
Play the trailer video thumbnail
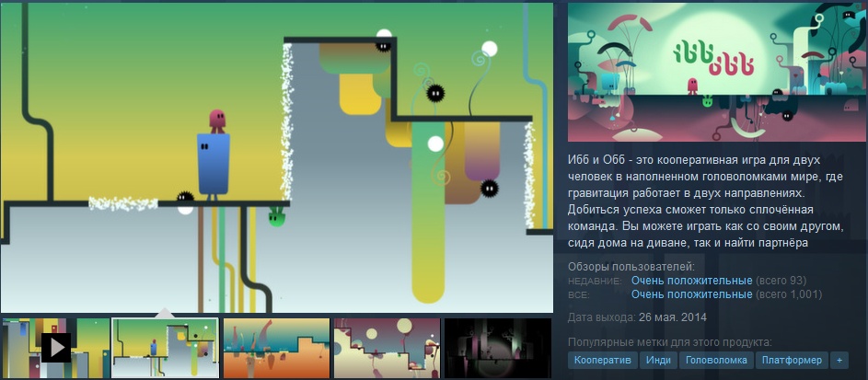click(x=55, y=348)
